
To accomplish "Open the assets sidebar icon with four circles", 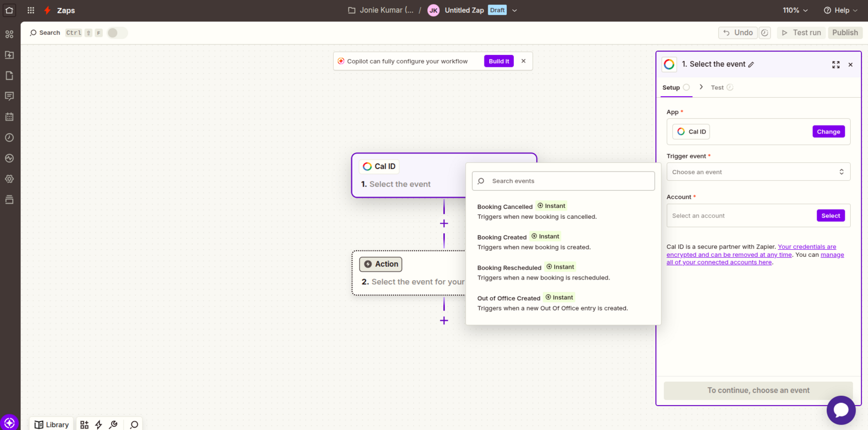I will click(9, 34).
